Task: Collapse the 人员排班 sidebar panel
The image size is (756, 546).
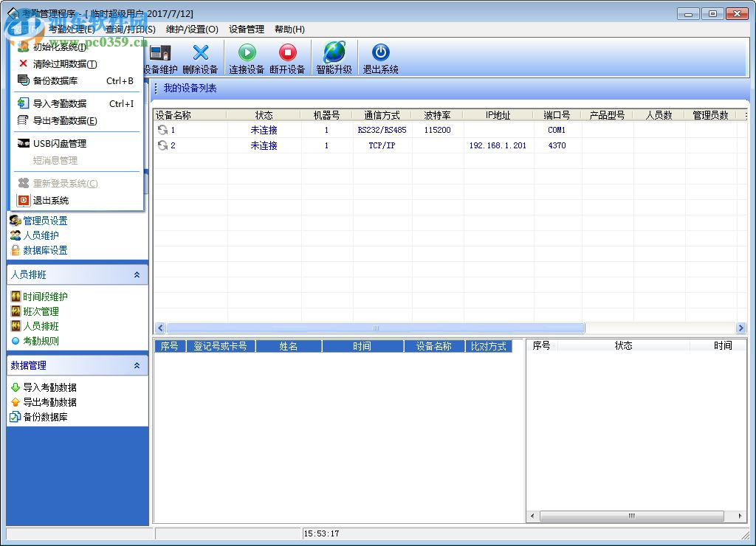Action: (x=137, y=274)
